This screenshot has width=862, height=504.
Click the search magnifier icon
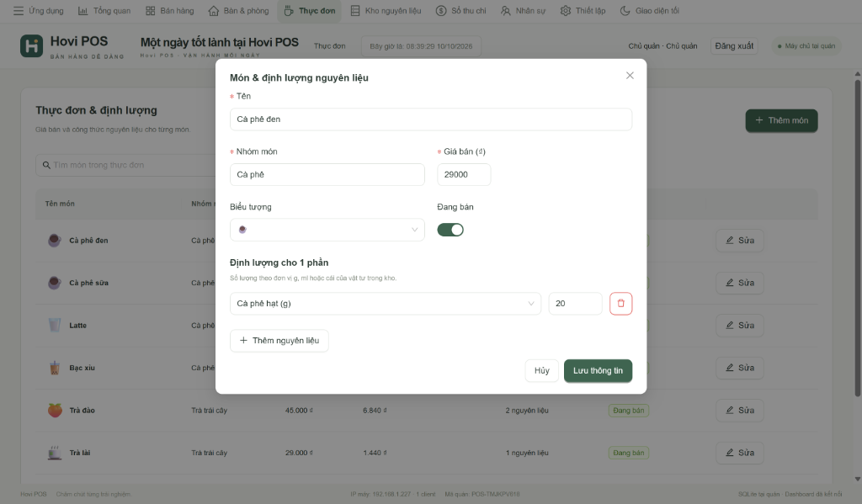coord(46,165)
